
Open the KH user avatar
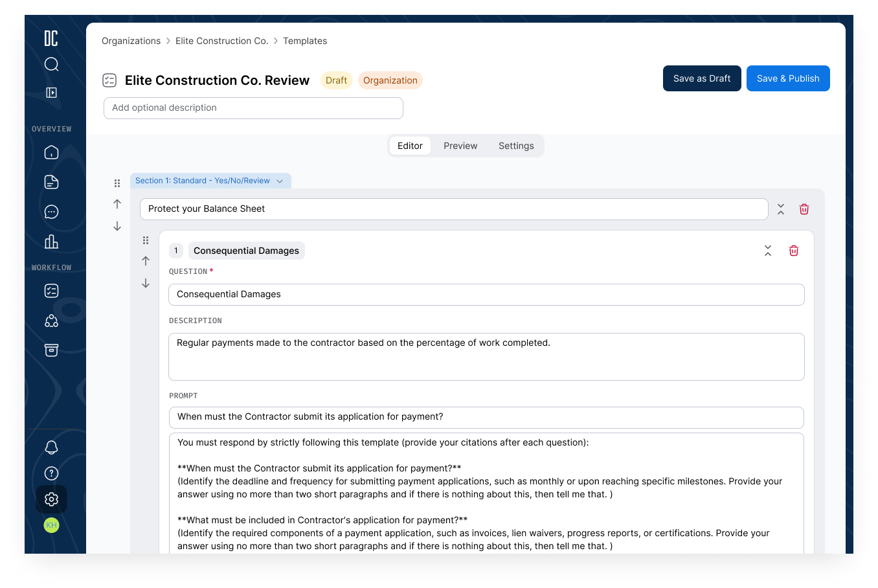click(x=51, y=525)
